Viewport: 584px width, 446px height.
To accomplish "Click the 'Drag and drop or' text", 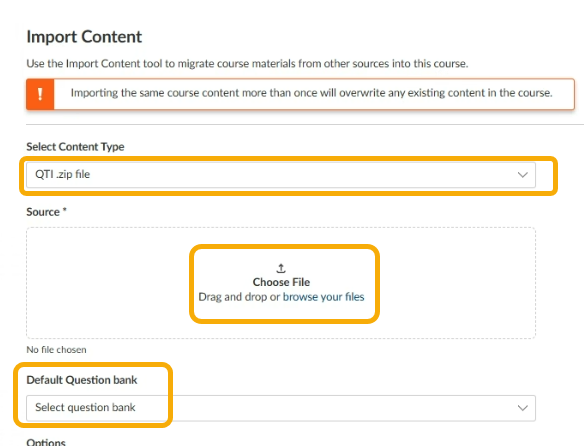I will pyautogui.click(x=239, y=297).
